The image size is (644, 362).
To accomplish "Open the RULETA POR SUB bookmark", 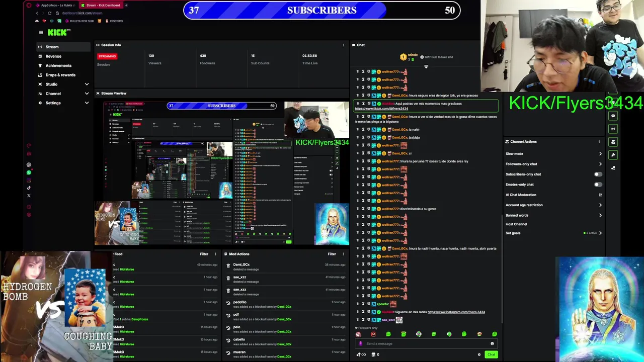I will pyautogui.click(x=79, y=21).
